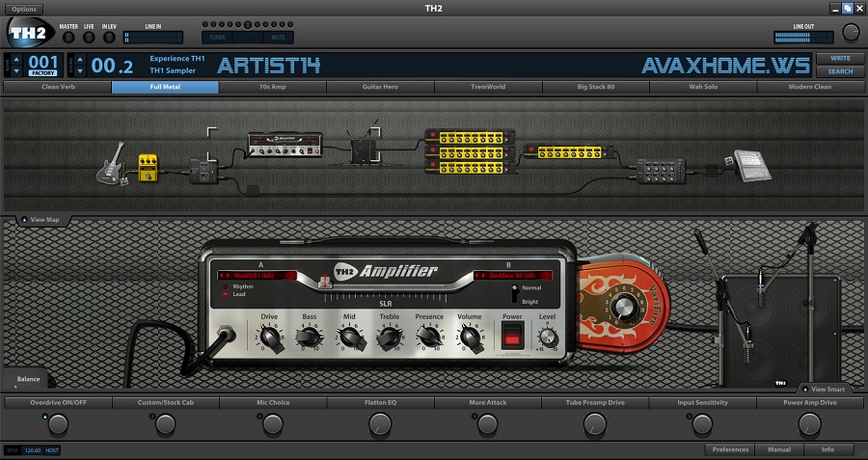
Task: Decrease bank number with down arrow
Action: pyautogui.click(x=16, y=70)
